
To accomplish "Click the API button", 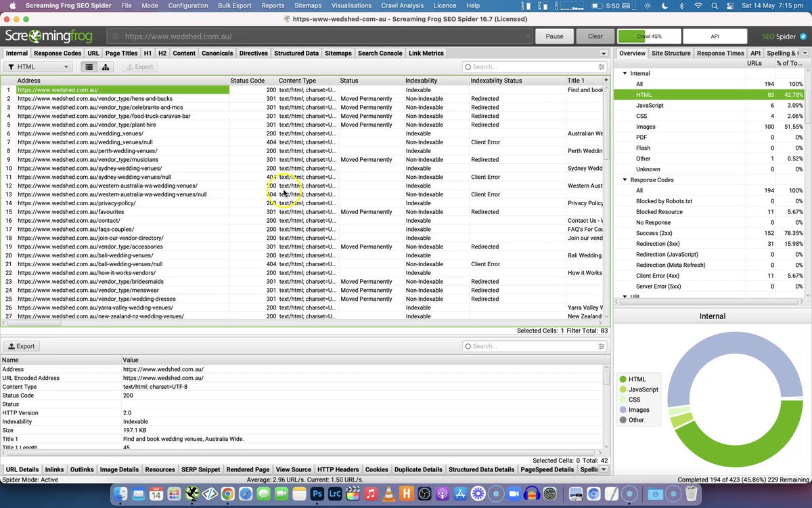I will (x=715, y=37).
